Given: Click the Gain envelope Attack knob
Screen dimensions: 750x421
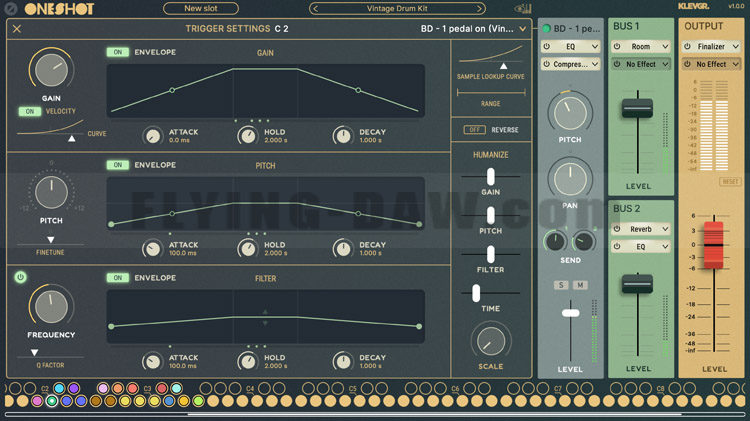Looking at the screenshot, I should click(x=153, y=136).
